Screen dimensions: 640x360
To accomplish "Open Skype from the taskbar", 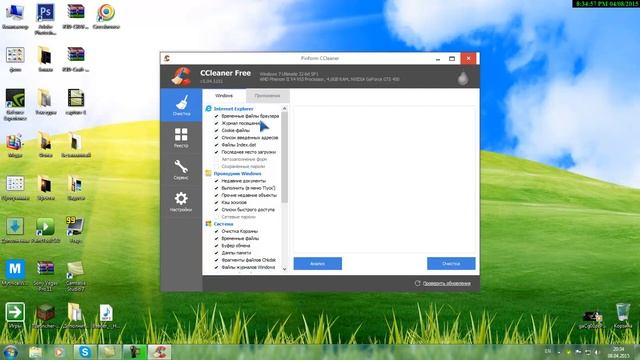I will pyautogui.click(x=85, y=352).
